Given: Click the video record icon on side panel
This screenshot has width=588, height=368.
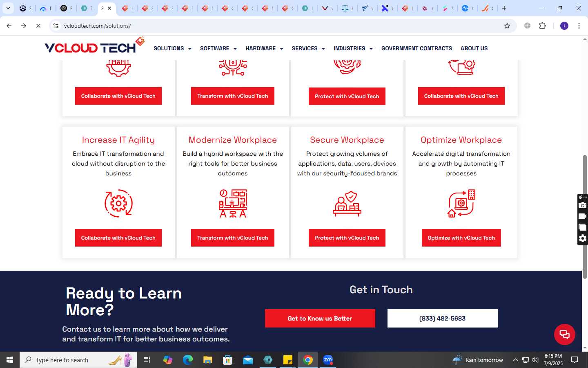Looking at the screenshot, I should tap(583, 216).
